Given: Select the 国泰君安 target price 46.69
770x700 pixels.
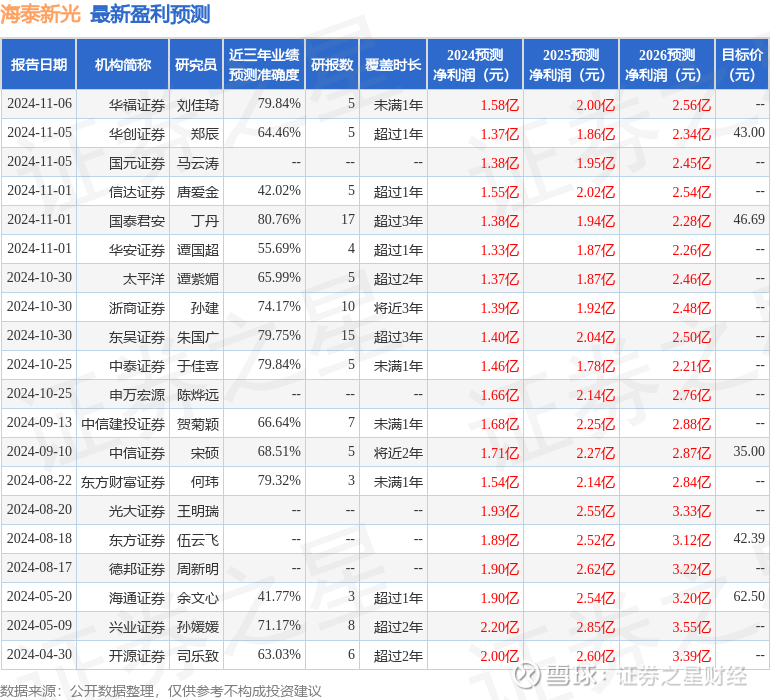Looking at the screenshot, I should 749,219.
